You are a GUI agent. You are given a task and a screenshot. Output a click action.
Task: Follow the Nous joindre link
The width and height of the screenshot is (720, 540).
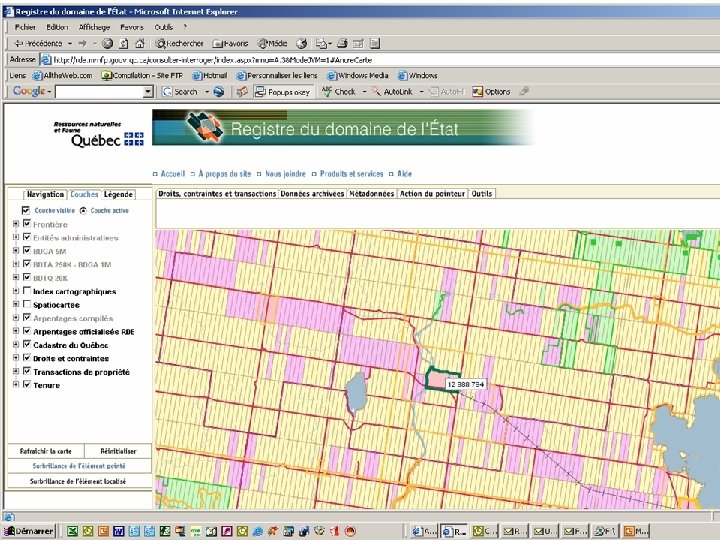(285, 174)
